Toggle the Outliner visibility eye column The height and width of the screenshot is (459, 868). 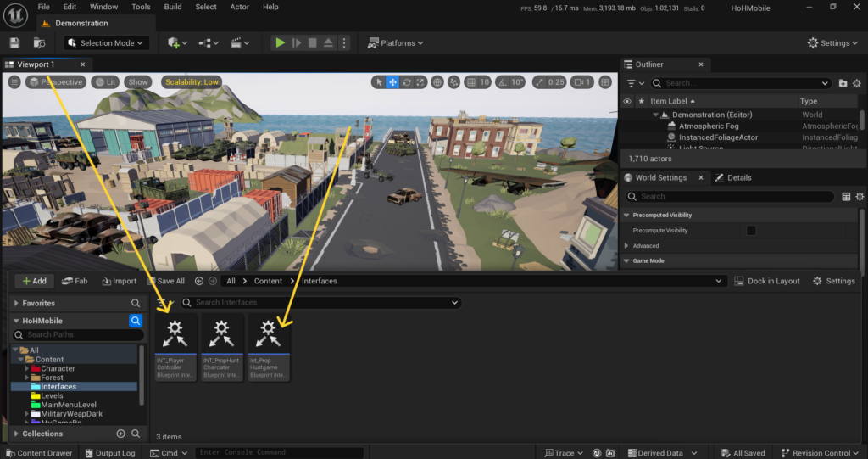click(x=627, y=101)
